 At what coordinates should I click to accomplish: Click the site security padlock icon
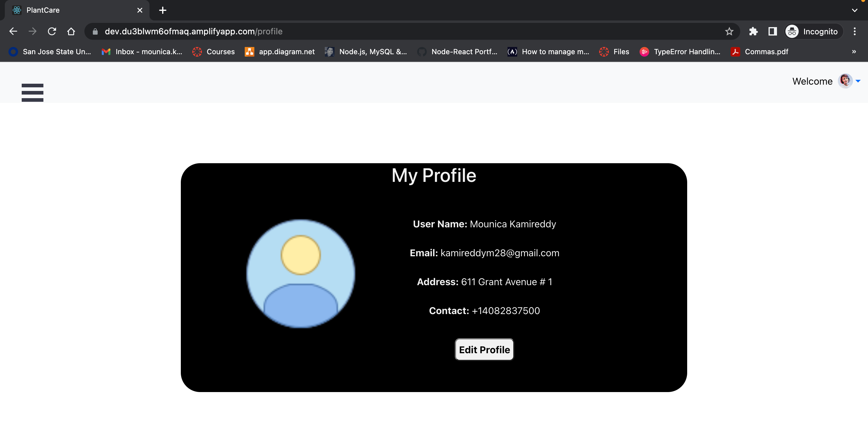tap(95, 31)
